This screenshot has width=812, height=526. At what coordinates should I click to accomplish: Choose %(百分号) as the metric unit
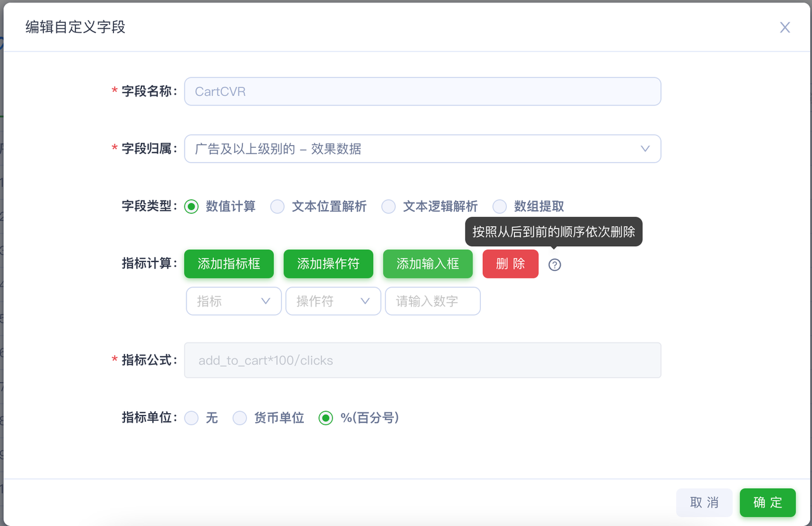pyautogui.click(x=326, y=418)
